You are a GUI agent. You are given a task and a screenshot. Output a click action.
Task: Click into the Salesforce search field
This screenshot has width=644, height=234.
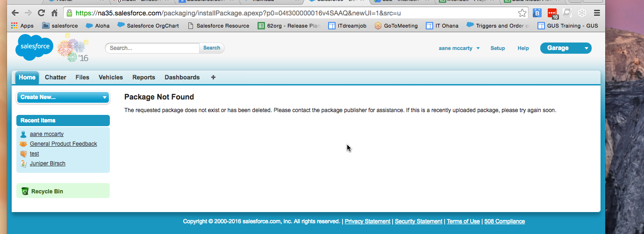click(152, 48)
